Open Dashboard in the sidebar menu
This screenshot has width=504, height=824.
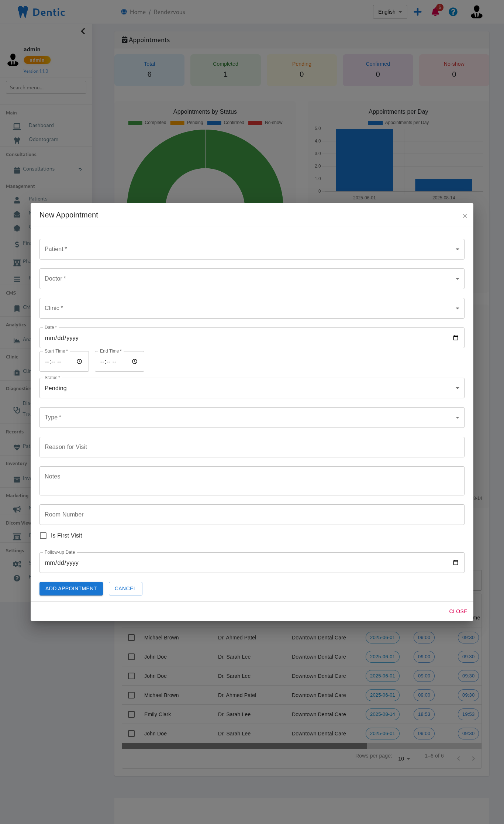point(41,126)
